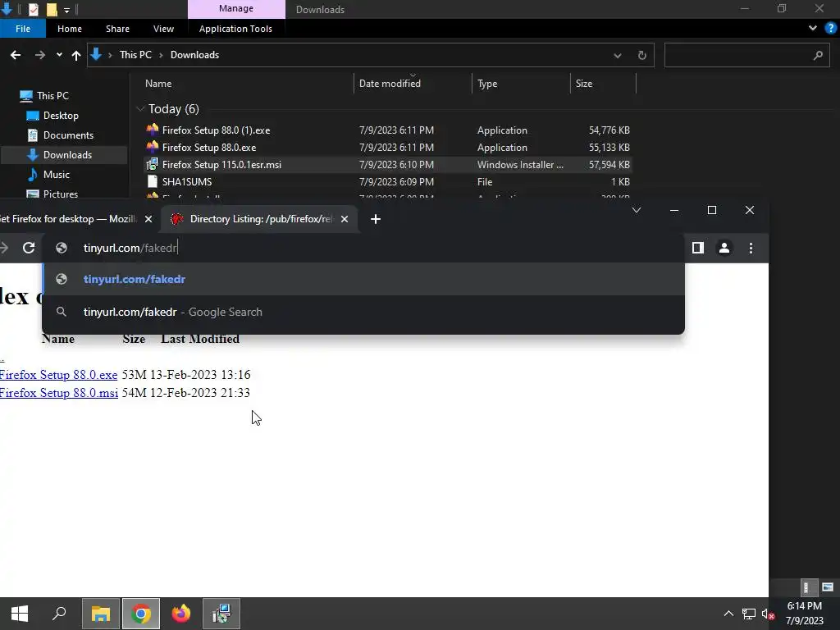Click the Chrome address bar text
The image size is (840, 630).
tap(130, 248)
